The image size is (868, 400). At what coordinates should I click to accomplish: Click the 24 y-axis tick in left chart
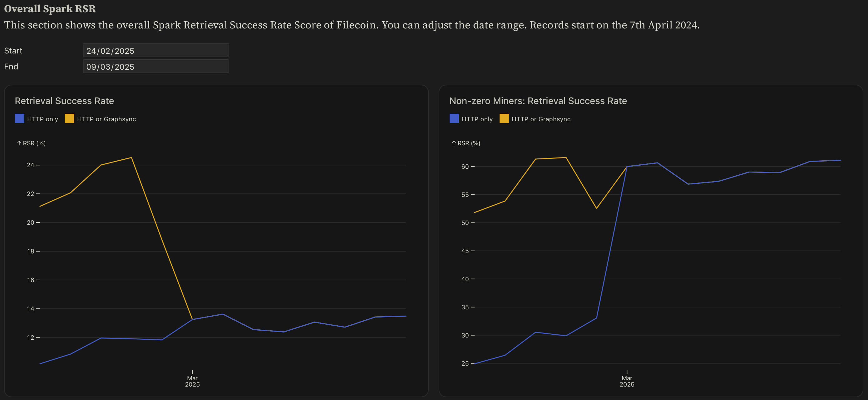(31, 165)
